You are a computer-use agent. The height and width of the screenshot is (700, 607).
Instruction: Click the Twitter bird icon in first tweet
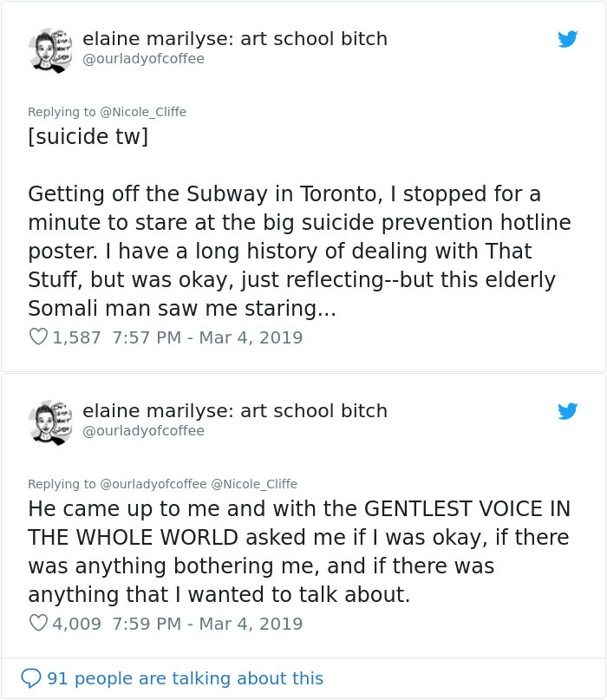click(567, 39)
